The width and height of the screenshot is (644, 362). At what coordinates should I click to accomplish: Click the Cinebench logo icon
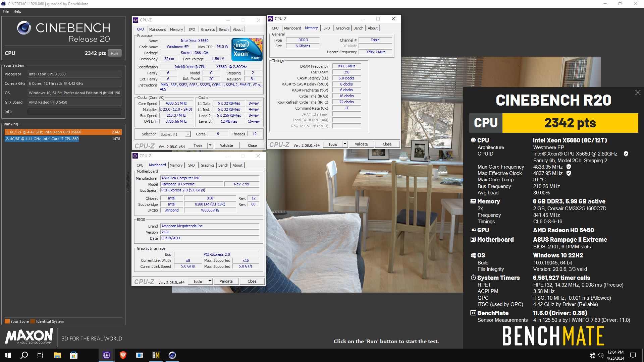(24, 28)
